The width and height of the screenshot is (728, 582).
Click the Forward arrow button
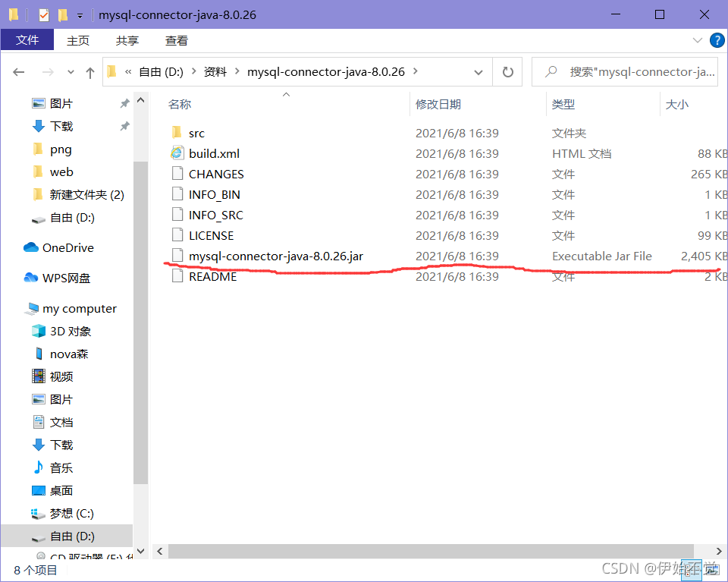click(47, 72)
